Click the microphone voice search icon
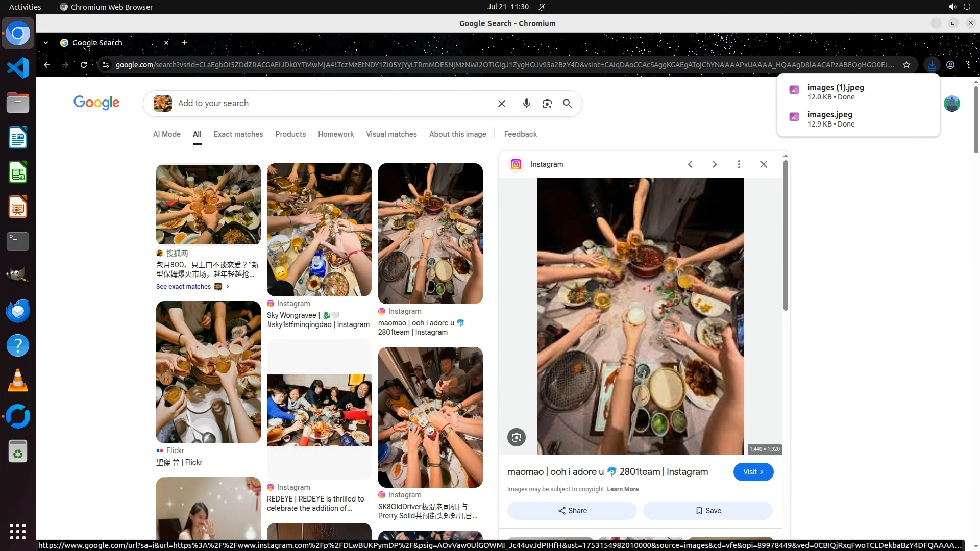The width and height of the screenshot is (980, 551). tap(526, 104)
